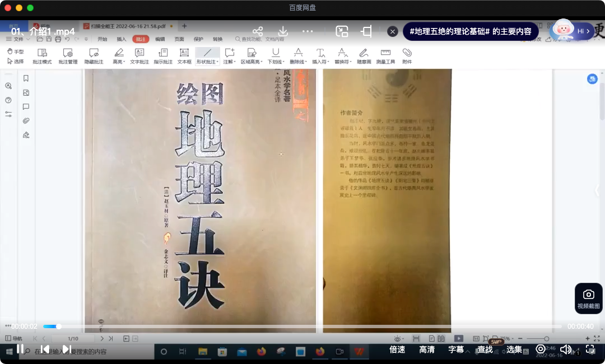Open the 选集 episode list
This screenshot has width=605, height=364.
[x=514, y=349]
